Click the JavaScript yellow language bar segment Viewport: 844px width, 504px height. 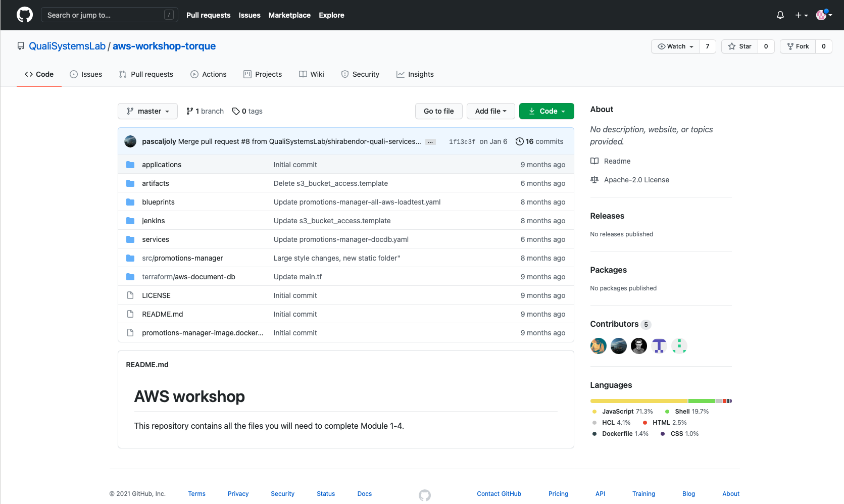point(639,401)
